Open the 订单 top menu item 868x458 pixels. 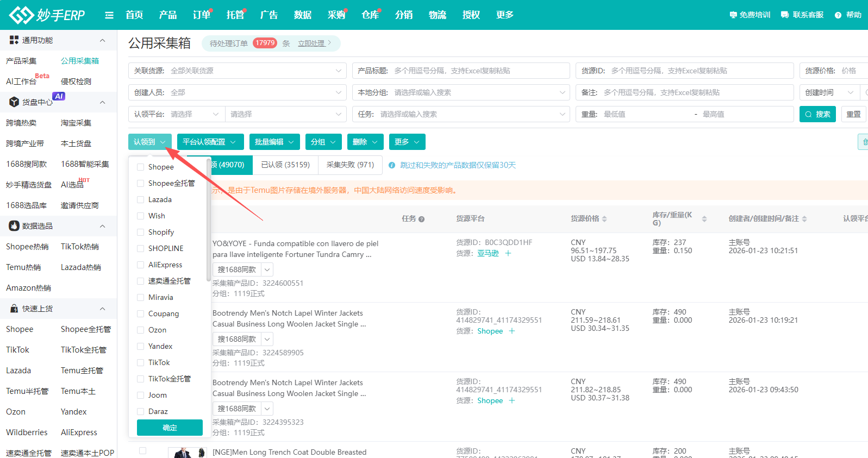pyautogui.click(x=201, y=15)
